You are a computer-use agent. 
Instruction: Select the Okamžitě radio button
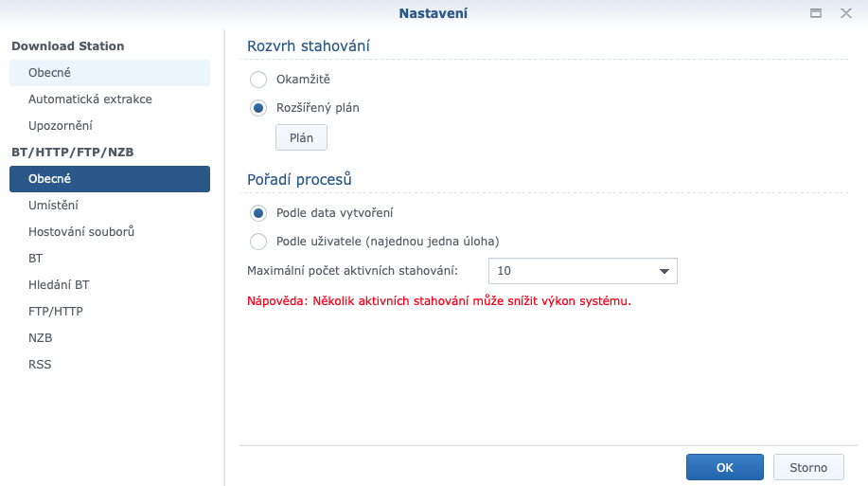click(258, 80)
